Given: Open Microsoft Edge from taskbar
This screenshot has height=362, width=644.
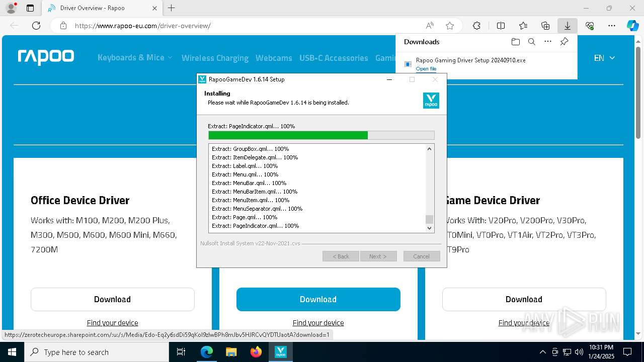Looking at the screenshot, I should tap(207, 352).
